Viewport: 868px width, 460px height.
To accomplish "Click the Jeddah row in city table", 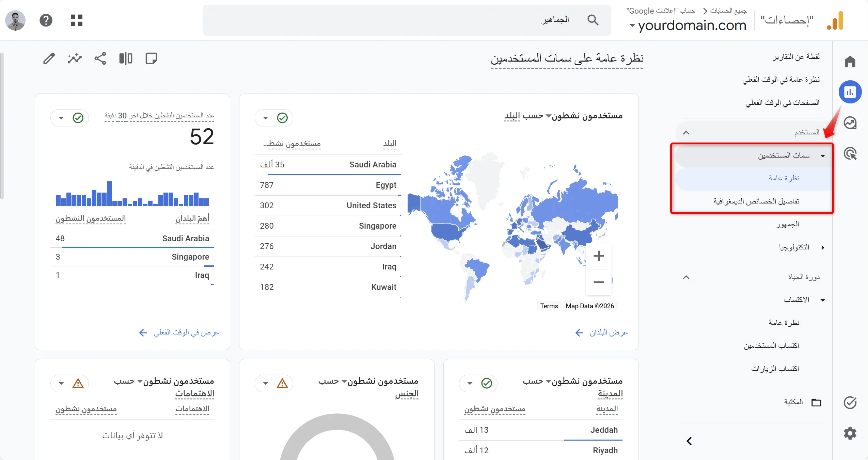I will tap(541, 430).
